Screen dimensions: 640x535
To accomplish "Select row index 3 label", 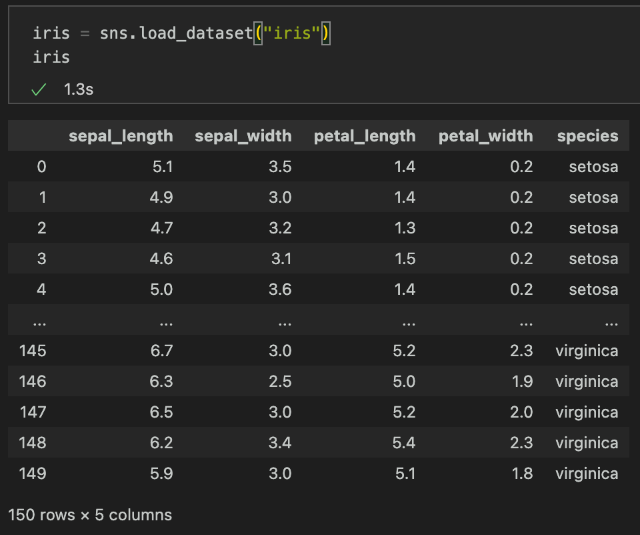I will point(42,259).
